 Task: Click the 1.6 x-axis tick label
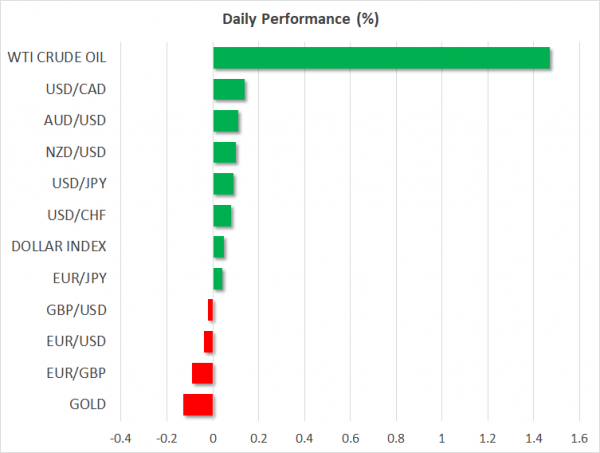click(578, 438)
